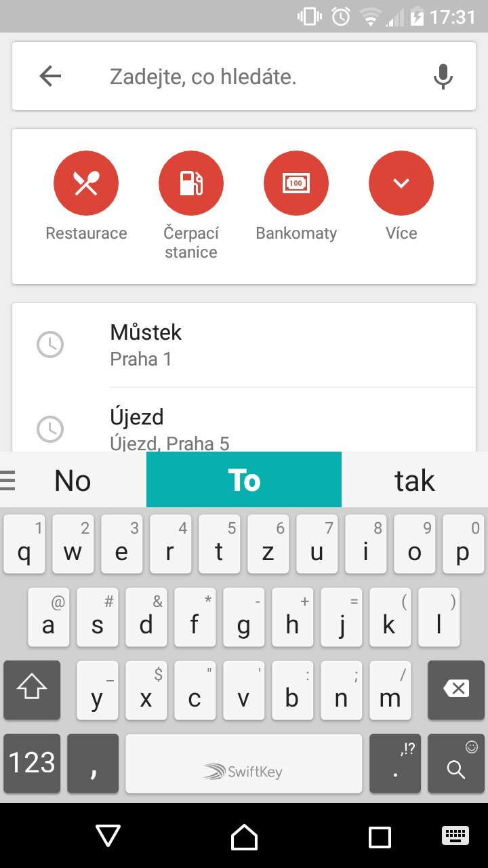Select the Restaurace category icon
This screenshot has width=488, height=868.
(x=86, y=183)
